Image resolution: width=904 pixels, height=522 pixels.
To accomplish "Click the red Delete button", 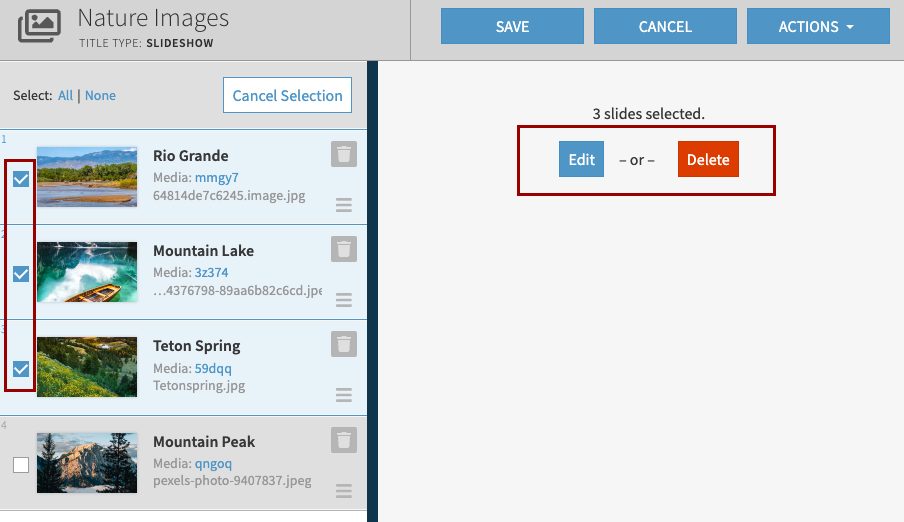I will click(708, 160).
